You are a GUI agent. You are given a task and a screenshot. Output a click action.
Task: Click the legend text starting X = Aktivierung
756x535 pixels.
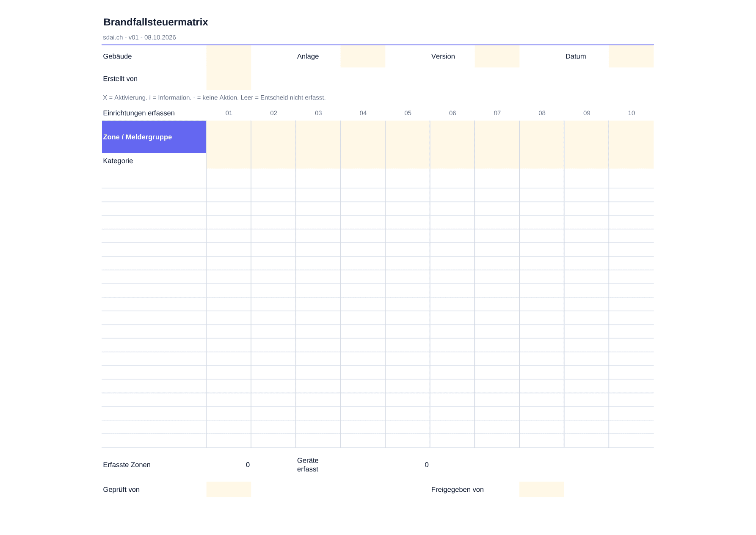(x=214, y=97)
